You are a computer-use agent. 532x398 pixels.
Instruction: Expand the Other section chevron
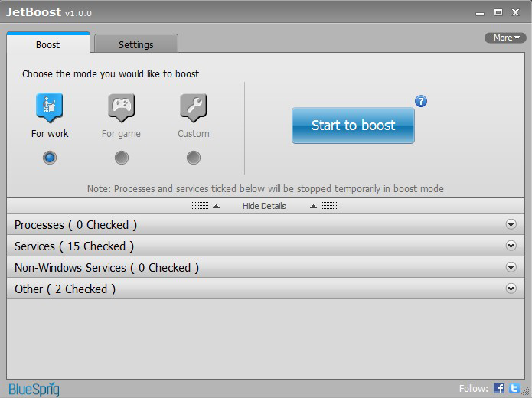pos(511,289)
